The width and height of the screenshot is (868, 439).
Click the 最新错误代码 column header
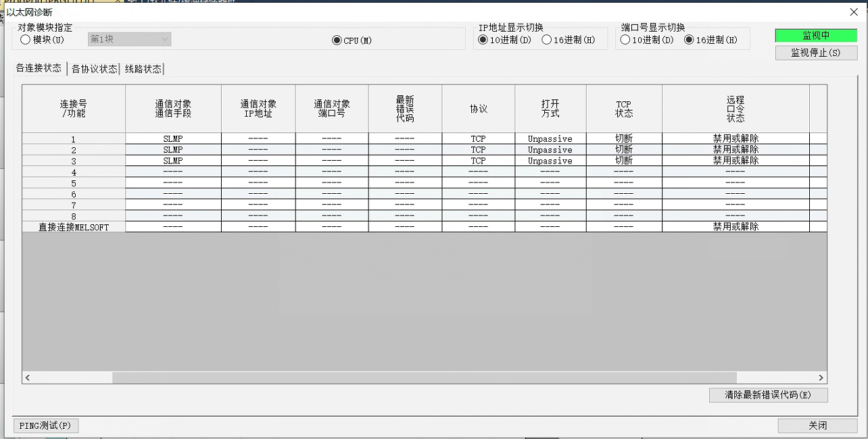(405, 109)
